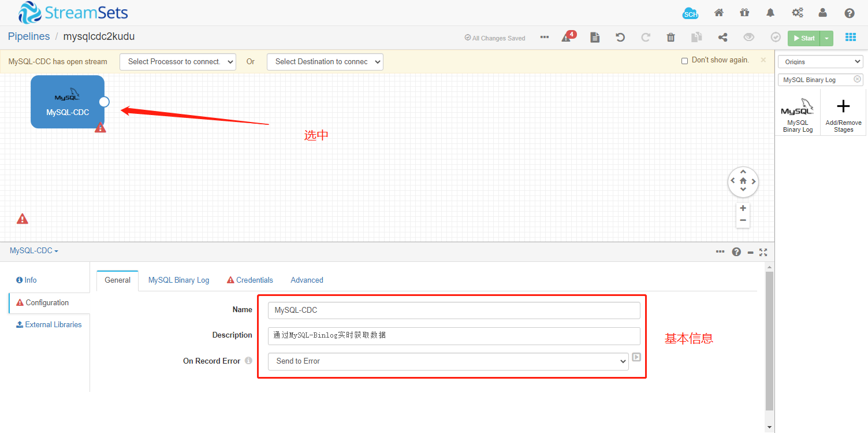
Task: Delete the selected stage with trash icon
Action: (670, 38)
